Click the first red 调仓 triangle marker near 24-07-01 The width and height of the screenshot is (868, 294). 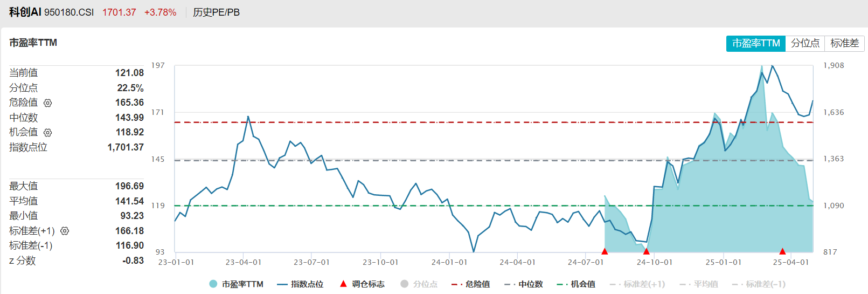tap(605, 251)
